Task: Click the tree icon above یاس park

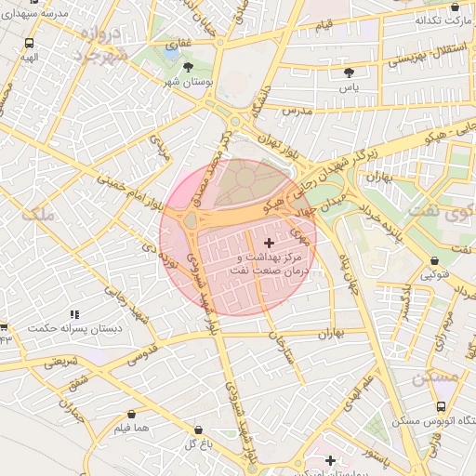Action: pyautogui.click(x=349, y=73)
